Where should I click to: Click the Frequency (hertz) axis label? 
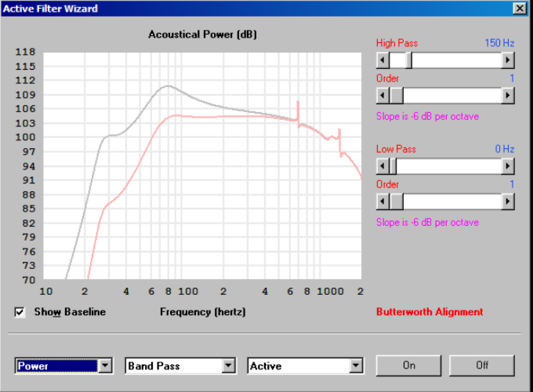tap(203, 312)
